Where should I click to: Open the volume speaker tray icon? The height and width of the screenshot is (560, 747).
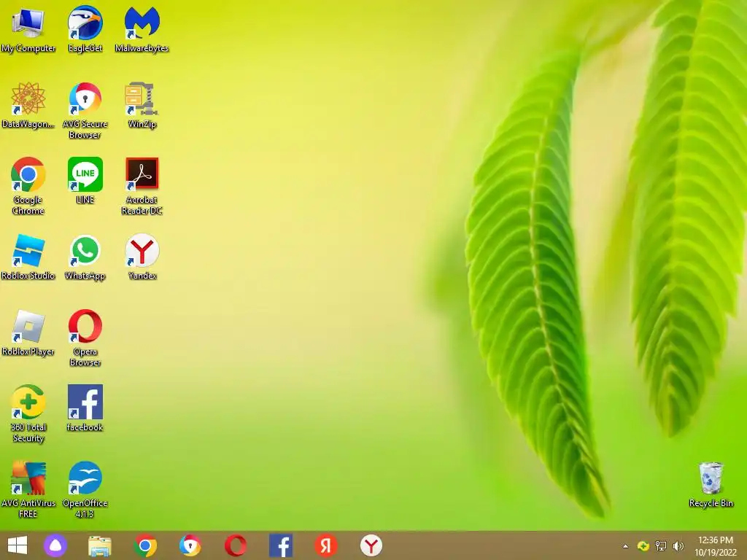[678, 545]
